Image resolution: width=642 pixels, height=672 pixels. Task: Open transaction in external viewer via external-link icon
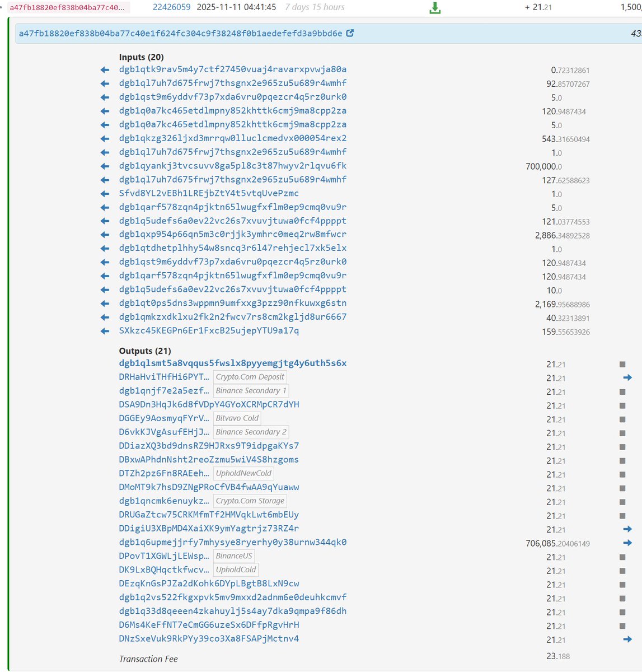click(350, 33)
